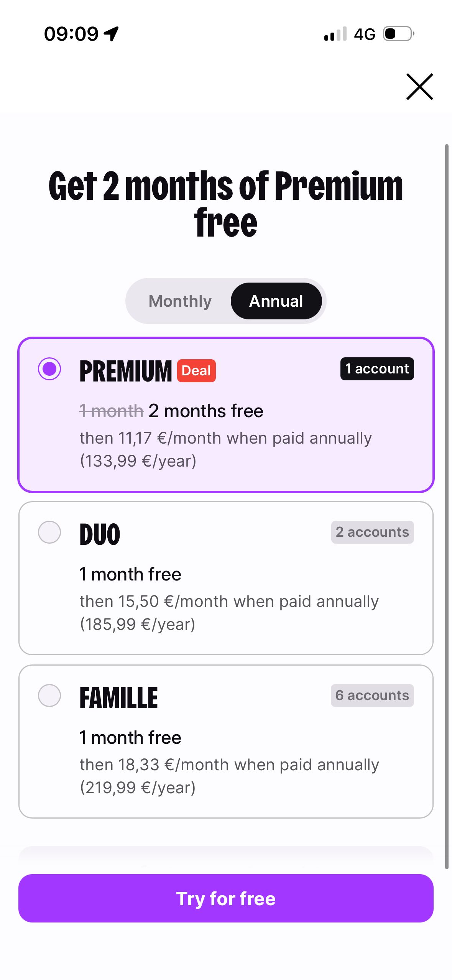Click the location arrow in the status bar
Viewport: 452px width, 980px height.
click(111, 34)
